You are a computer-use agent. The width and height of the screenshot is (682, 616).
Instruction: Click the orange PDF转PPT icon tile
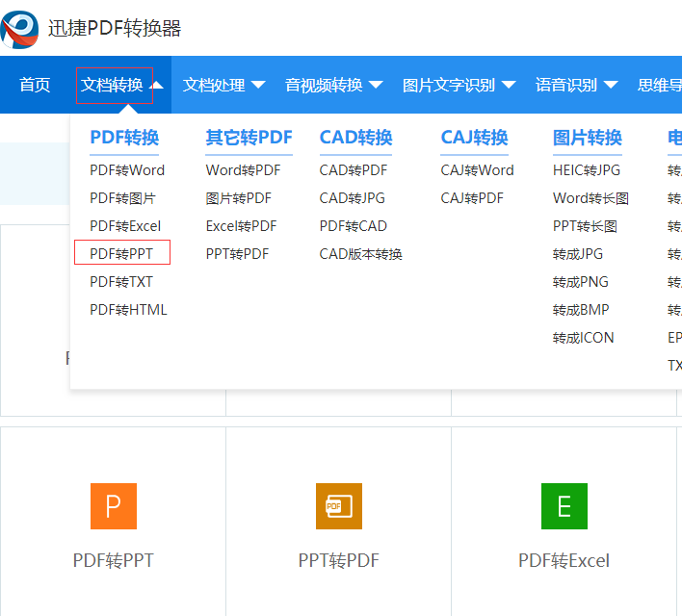point(114,506)
